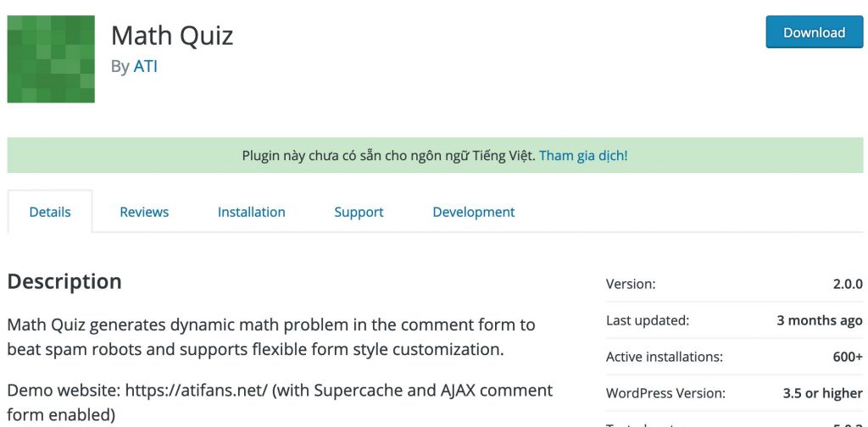Select the Details tab
The width and height of the screenshot is (868, 427).
tap(50, 212)
